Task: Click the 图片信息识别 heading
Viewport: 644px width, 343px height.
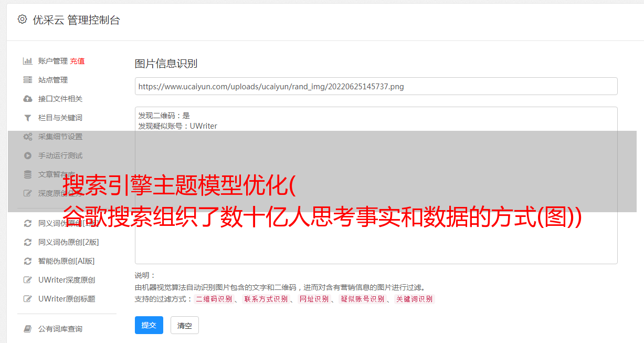Action: coord(166,64)
